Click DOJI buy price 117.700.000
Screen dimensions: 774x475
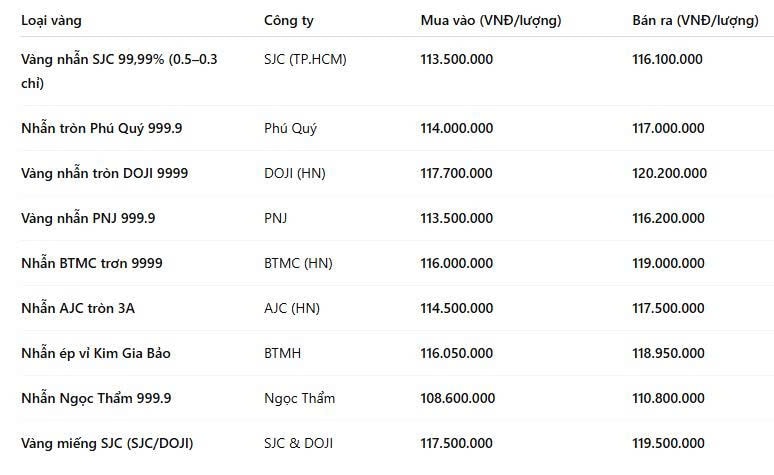[x=457, y=173]
